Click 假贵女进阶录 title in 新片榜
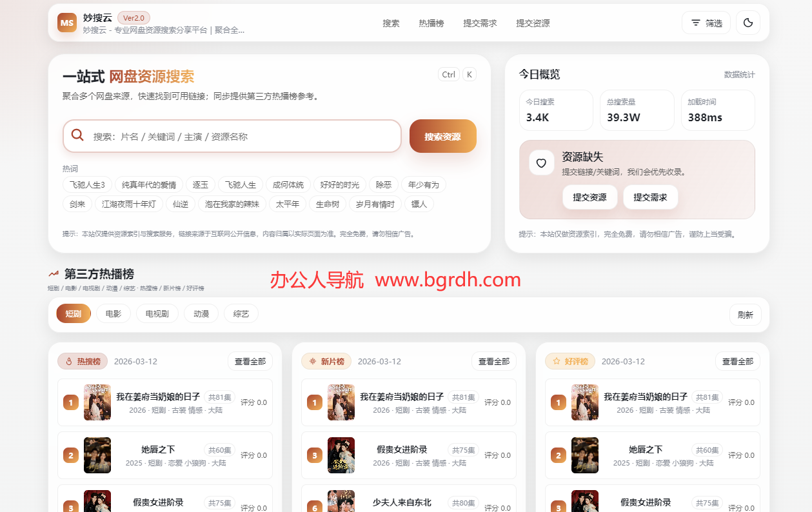The width and height of the screenshot is (812, 512). pyautogui.click(x=402, y=449)
